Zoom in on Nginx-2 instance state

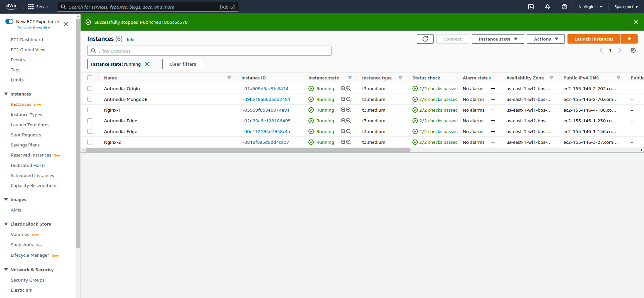pos(343,142)
